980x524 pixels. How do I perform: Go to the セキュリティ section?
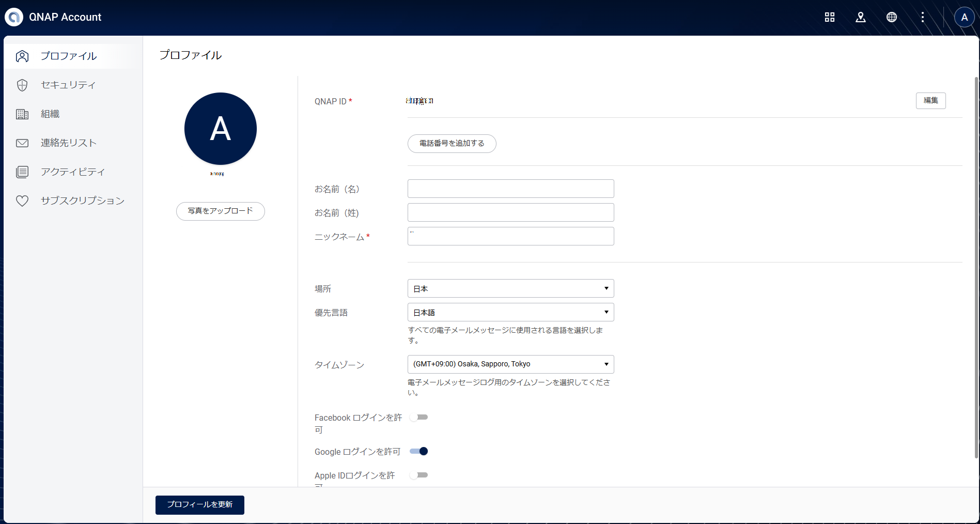point(73,85)
